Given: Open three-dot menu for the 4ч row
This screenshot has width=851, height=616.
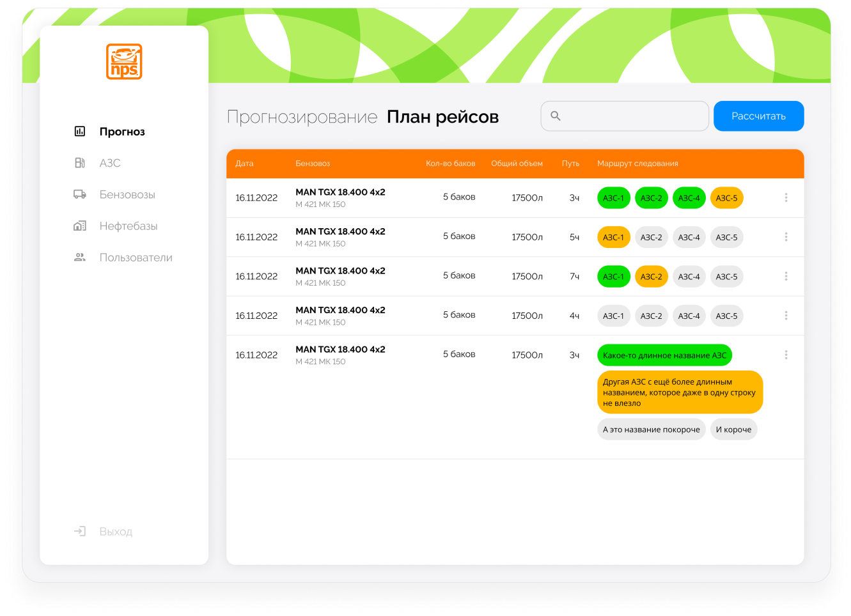Looking at the screenshot, I should coord(786,316).
